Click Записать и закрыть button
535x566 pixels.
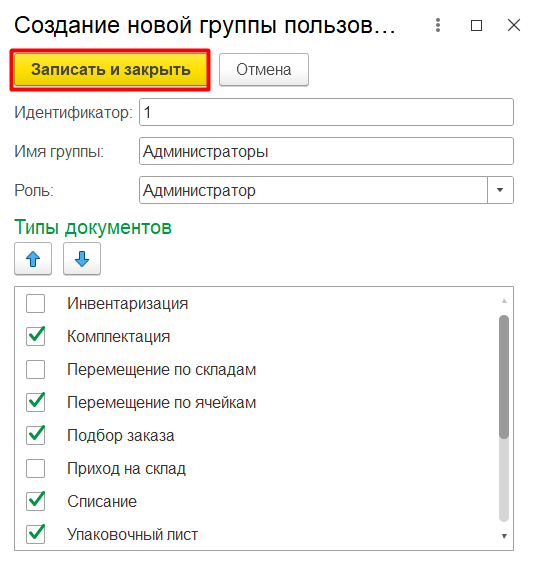coord(110,70)
